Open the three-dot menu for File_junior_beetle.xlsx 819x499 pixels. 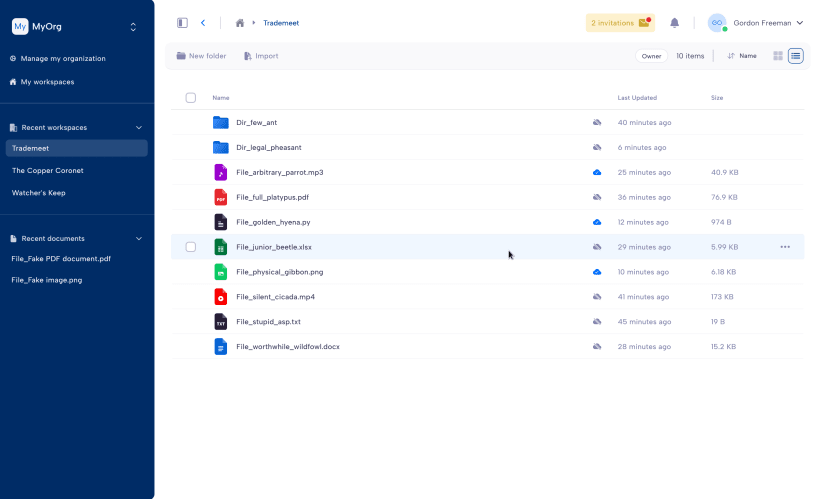[x=785, y=247]
